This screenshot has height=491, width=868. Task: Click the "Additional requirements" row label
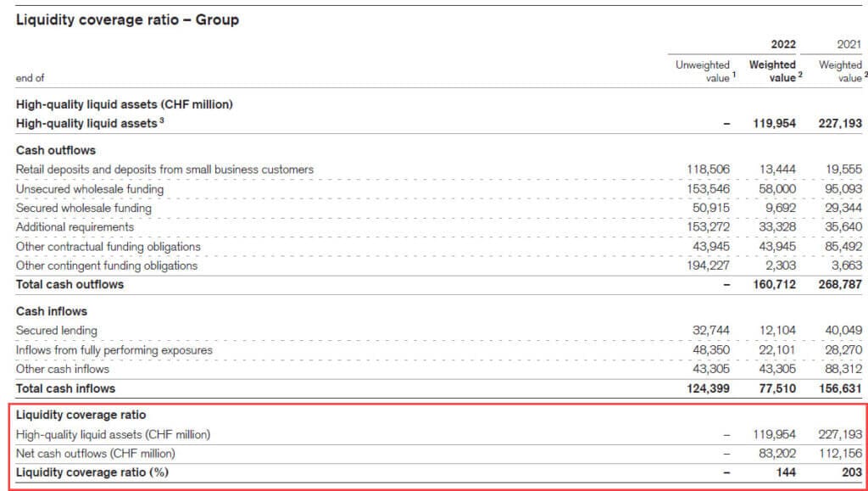75,227
